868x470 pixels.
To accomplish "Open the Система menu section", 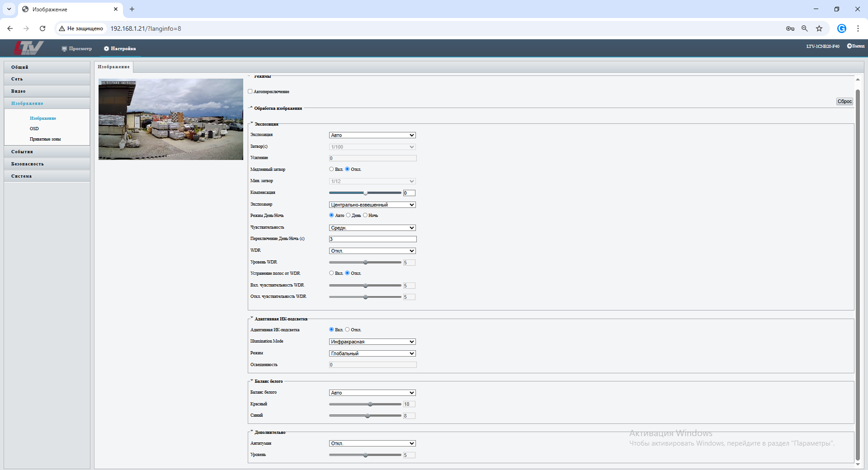I will pos(47,176).
